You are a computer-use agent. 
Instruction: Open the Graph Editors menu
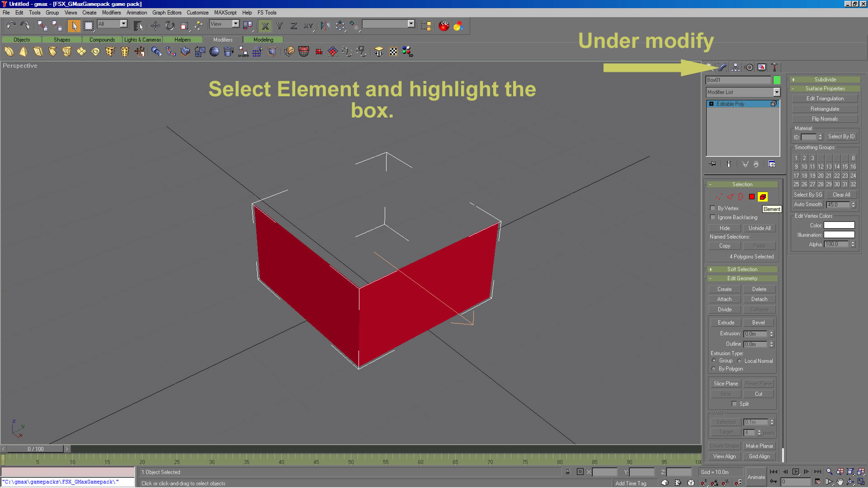point(166,13)
